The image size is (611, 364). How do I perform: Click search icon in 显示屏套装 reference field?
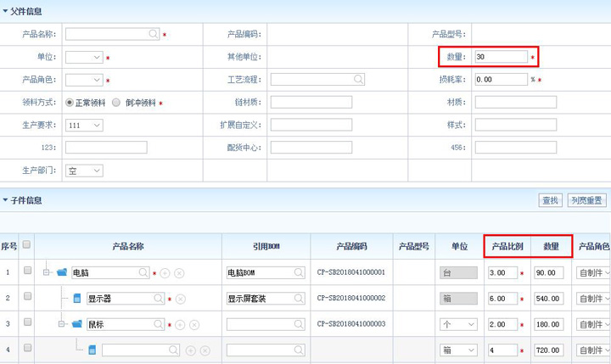[299, 299]
